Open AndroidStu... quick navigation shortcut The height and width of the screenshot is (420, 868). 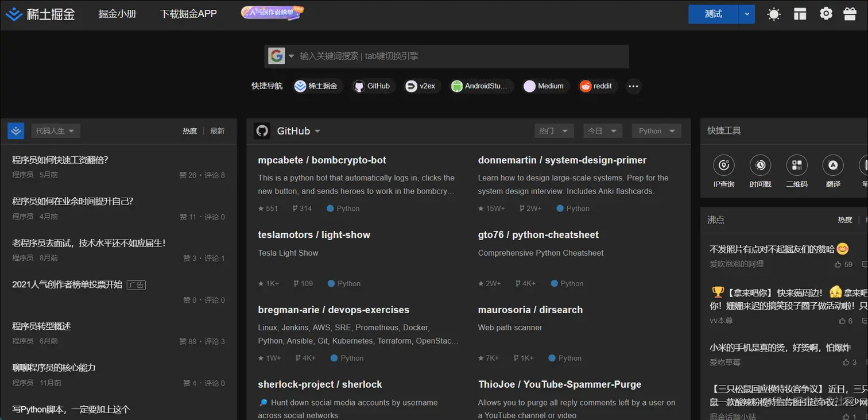click(481, 86)
